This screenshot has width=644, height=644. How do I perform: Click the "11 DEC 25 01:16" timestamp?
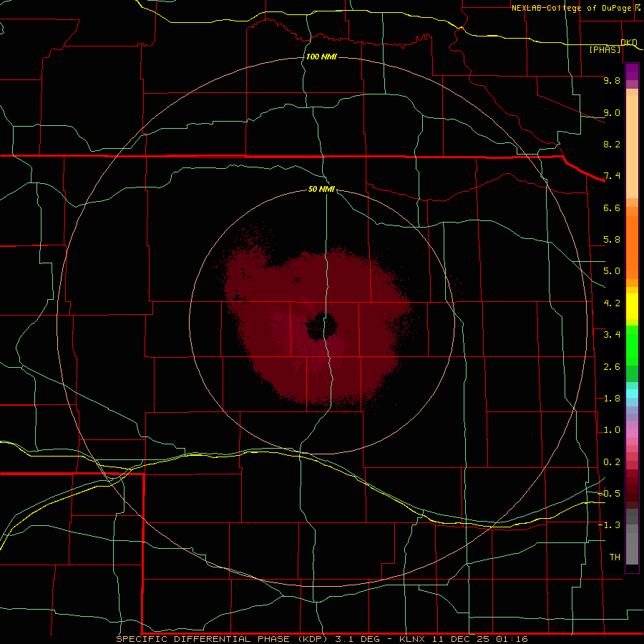479,639
